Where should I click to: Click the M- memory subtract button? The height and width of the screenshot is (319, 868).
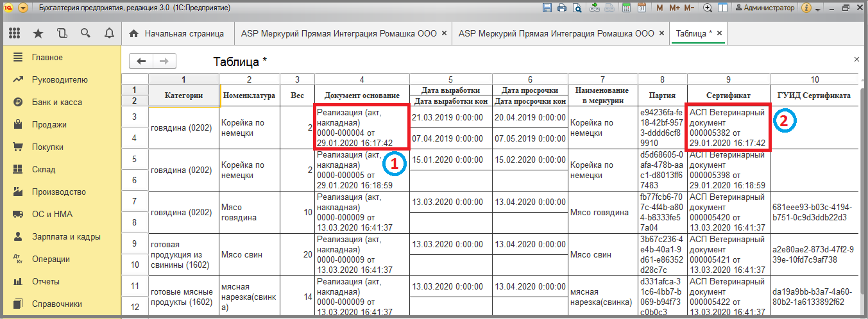pyautogui.click(x=689, y=8)
